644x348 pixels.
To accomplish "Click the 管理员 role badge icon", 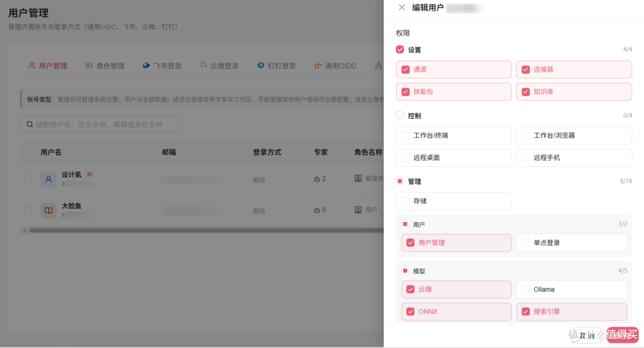I will click(x=358, y=178).
